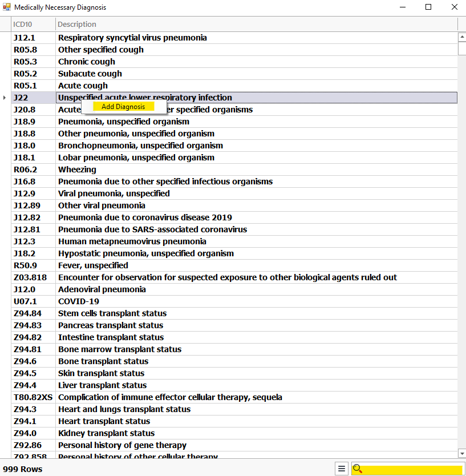Maximize the Medically Necessary Diagnosis window
Viewport: 466px width, 476px height.
[428, 7]
